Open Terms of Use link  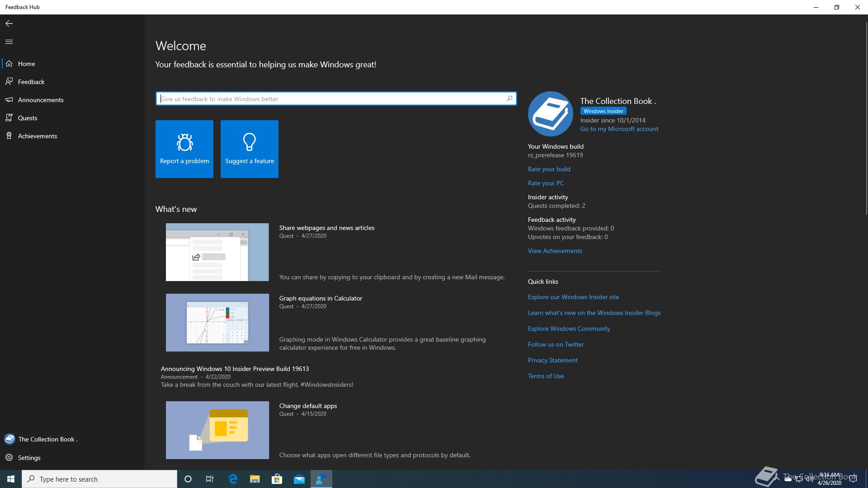click(546, 376)
